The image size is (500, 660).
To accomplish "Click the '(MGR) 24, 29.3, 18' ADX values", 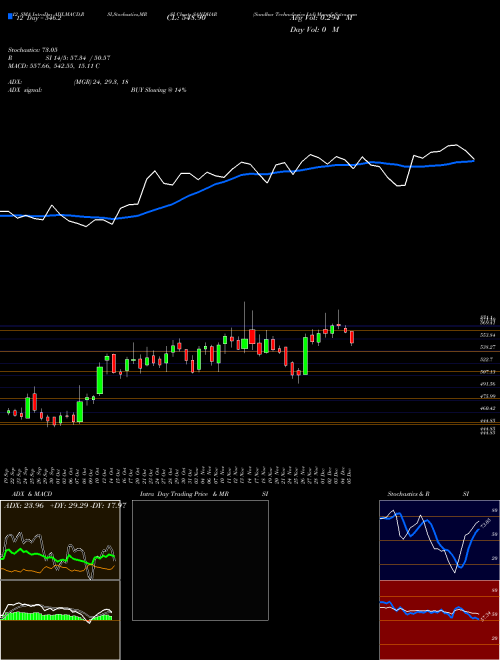I will tap(101, 82).
